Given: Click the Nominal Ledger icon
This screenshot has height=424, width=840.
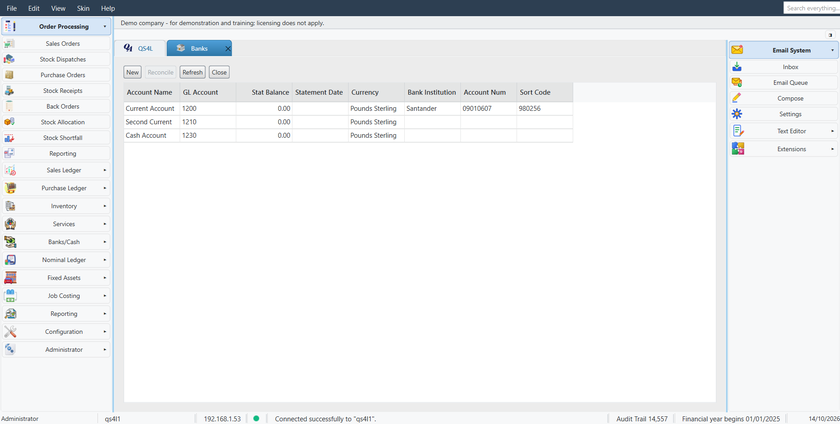Looking at the screenshot, I should pos(10,260).
